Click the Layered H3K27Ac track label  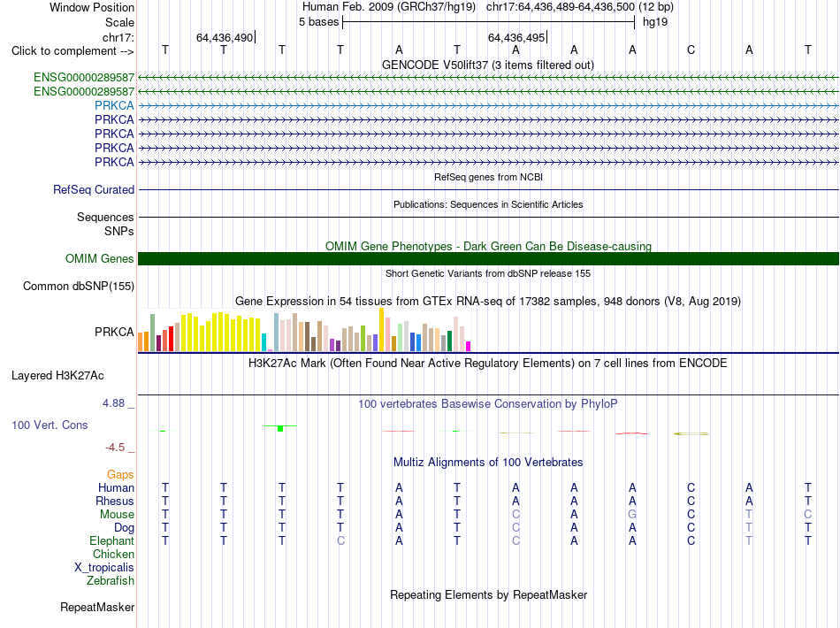point(57,376)
